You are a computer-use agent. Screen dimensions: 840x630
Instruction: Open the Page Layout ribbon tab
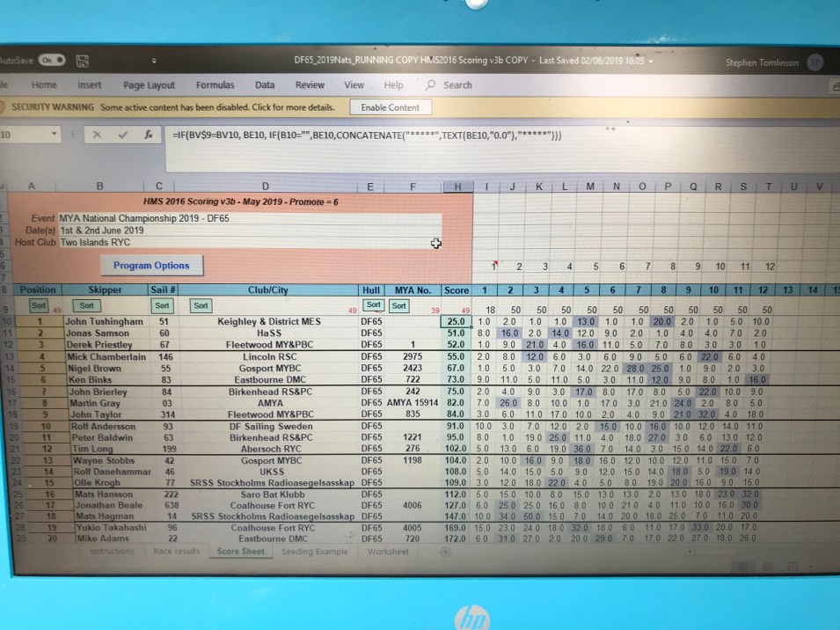coord(149,85)
